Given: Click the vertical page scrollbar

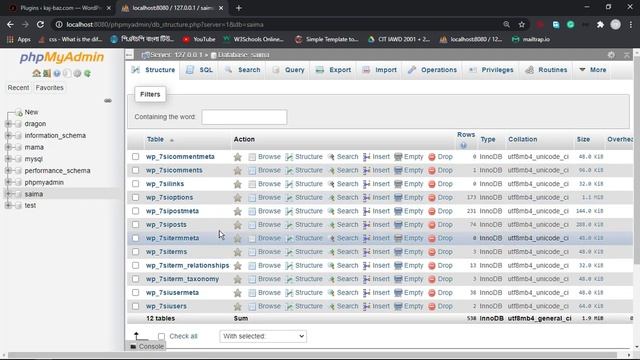Looking at the screenshot, I should [637, 159].
